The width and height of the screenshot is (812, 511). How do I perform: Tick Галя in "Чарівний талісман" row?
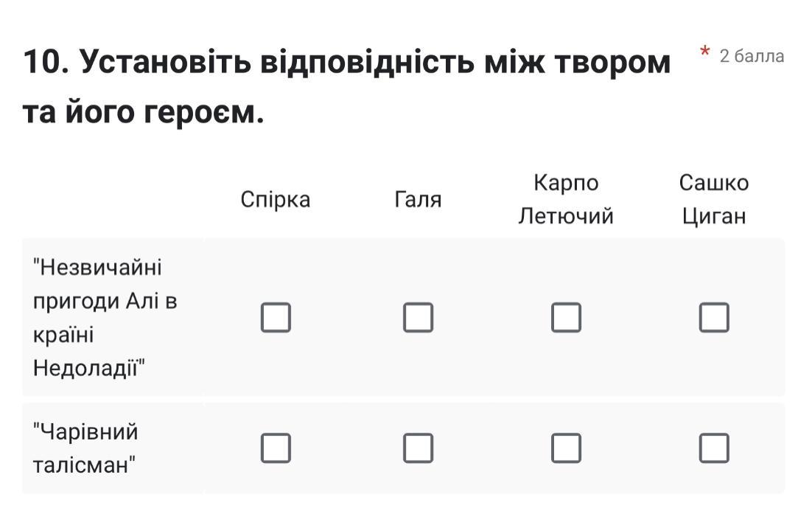tap(418, 448)
